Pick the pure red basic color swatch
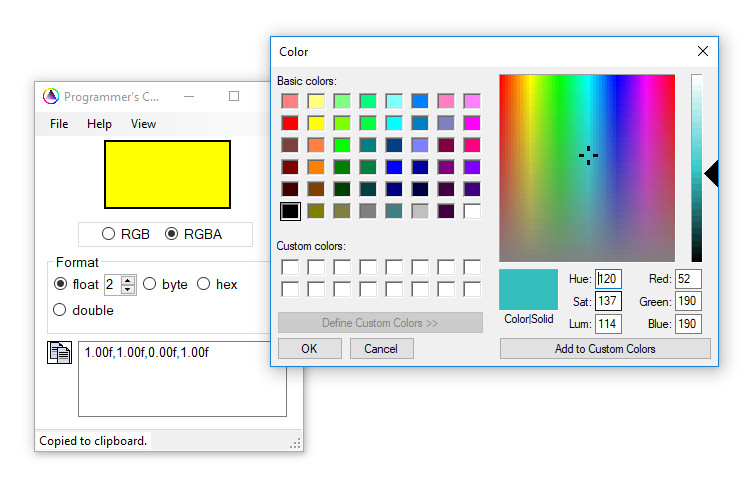Image resolution: width=751 pixels, height=483 pixels. point(290,123)
